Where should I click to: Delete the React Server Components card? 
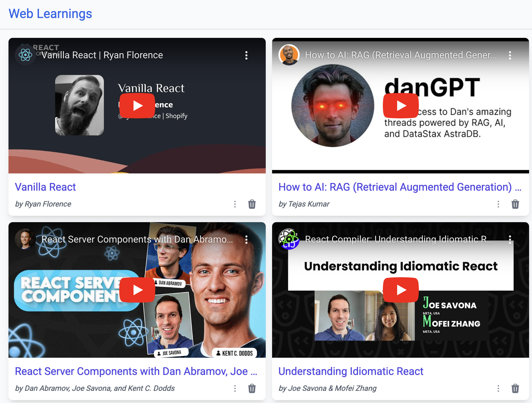[252, 388]
